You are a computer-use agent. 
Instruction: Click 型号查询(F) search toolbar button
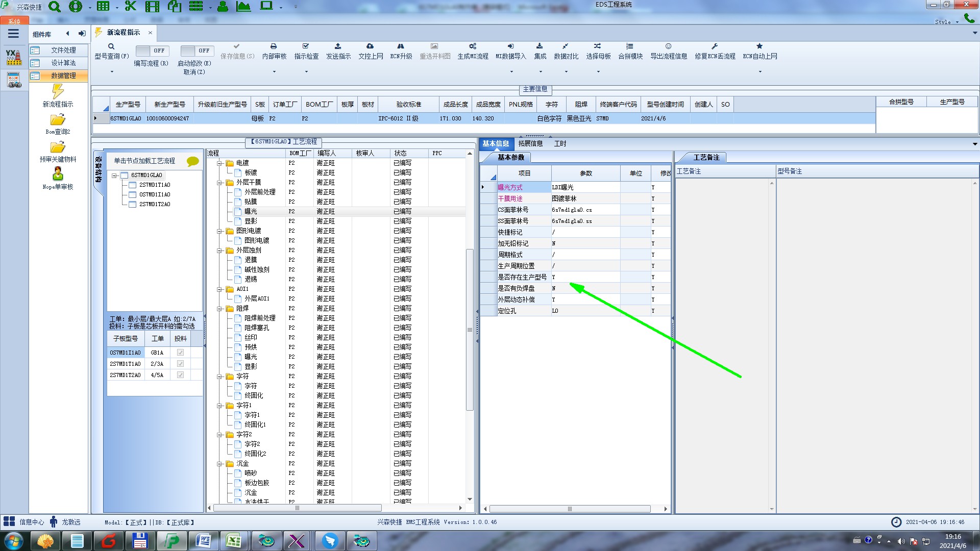tap(112, 52)
